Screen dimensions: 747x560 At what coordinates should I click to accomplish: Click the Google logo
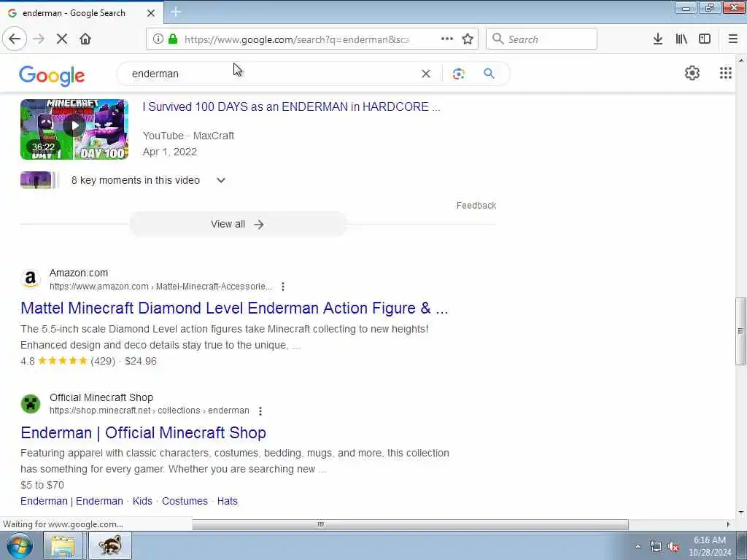(x=52, y=75)
